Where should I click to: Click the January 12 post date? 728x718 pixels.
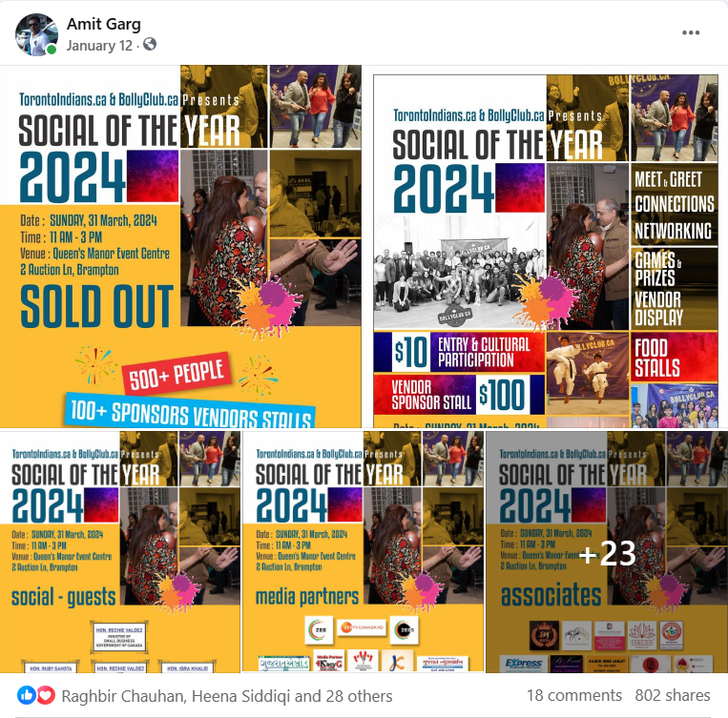click(99, 46)
